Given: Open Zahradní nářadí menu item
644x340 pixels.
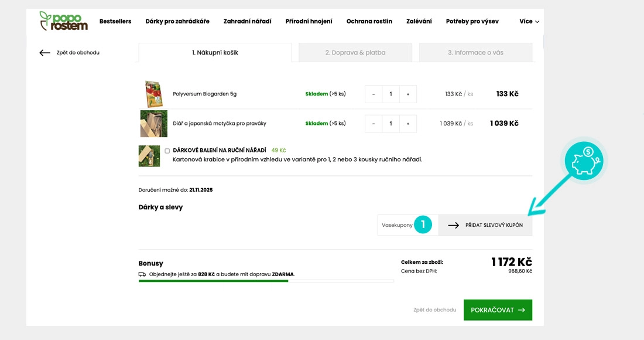Looking at the screenshot, I should tap(247, 22).
